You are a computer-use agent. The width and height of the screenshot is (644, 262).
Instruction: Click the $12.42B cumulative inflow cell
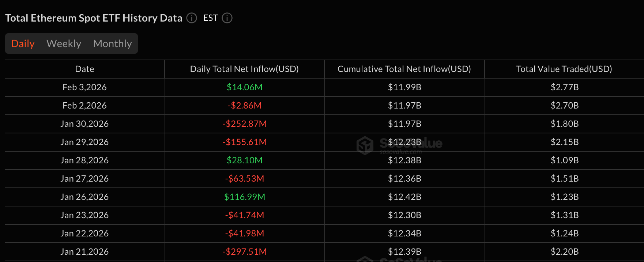click(404, 197)
